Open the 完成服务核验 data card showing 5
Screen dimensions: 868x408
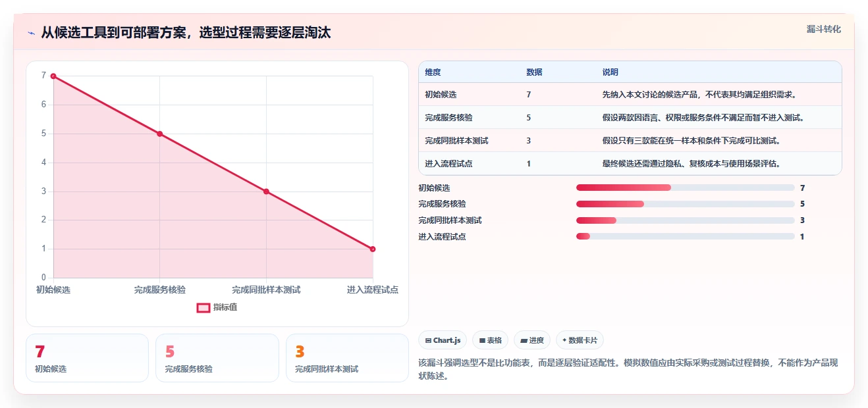217,358
